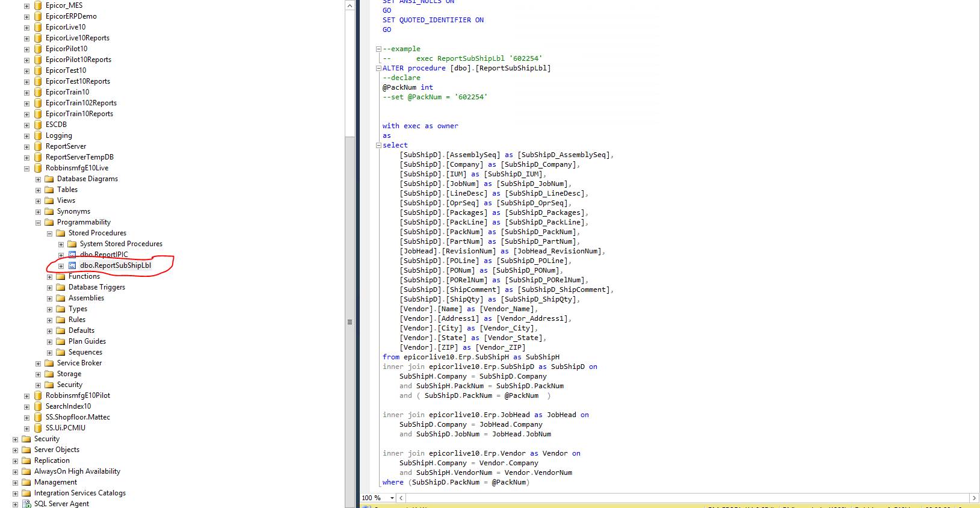Screen dimensions: 980x508
Task: Select dbo.ReportSubShipLbl in the tree
Action: (115, 265)
